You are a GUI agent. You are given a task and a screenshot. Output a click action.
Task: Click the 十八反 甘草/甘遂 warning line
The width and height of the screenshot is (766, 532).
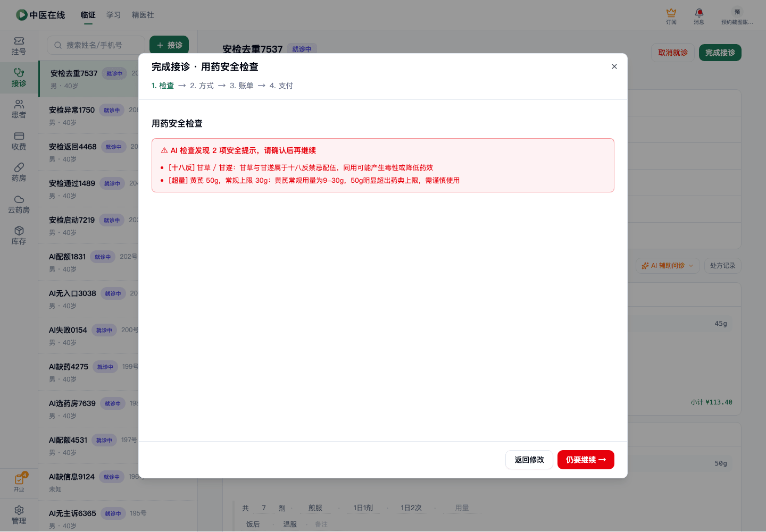301,167
